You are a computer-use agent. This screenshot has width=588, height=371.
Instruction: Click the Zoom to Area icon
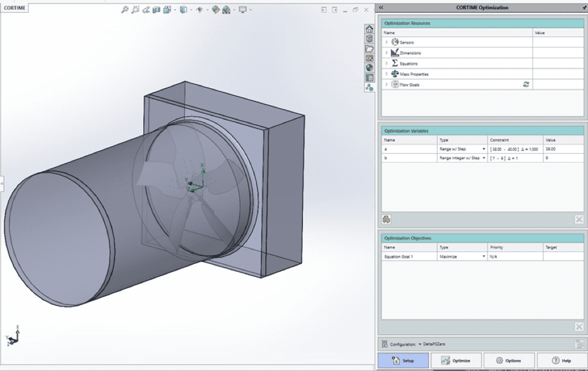point(135,10)
